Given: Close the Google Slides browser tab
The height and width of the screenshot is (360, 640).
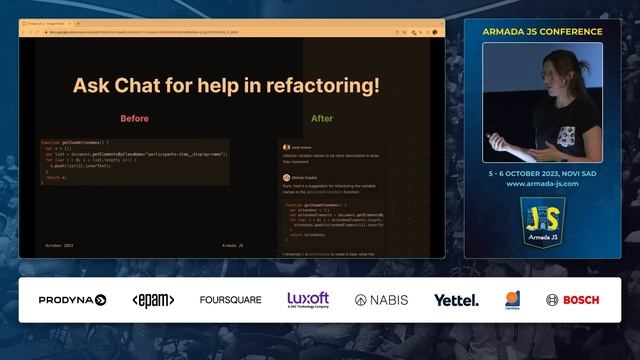Looking at the screenshot, I should click(69, 24).
